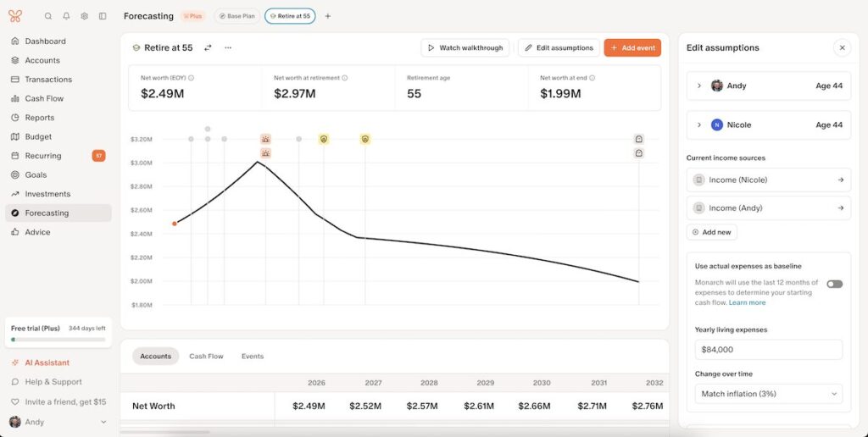Image resolution: width=868 pixels, height=437 pixels.
Task: Go to Dashboard in the sidebar
Action: (58, 41)
